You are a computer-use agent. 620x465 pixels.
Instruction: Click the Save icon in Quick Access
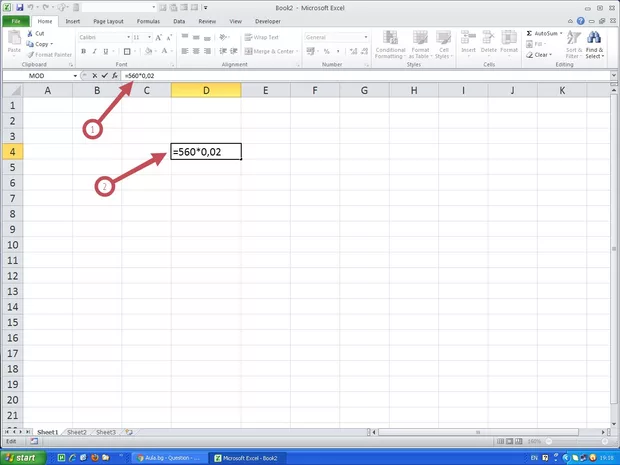(x=19, y=7)
